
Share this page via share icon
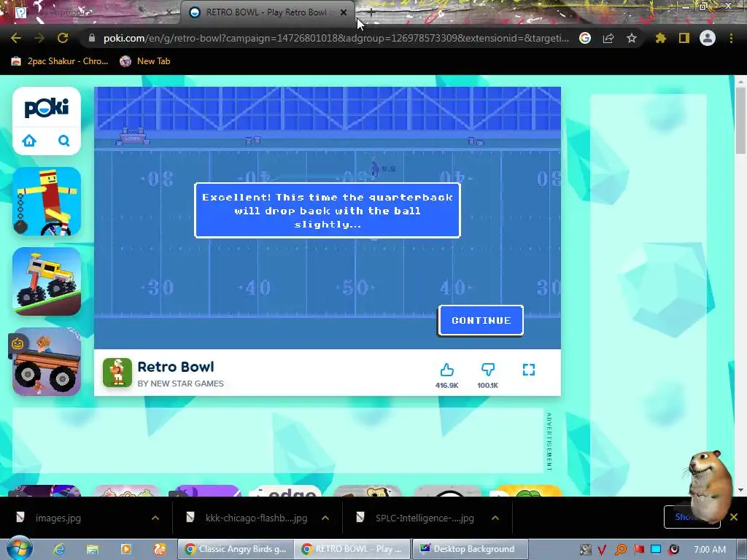pyautogui.click(x=608, y=38)
